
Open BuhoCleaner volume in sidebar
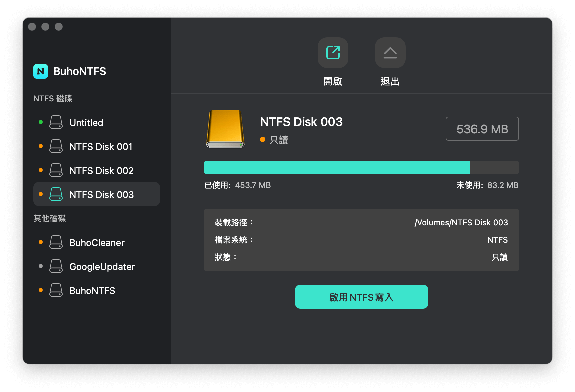click(97, 242)
